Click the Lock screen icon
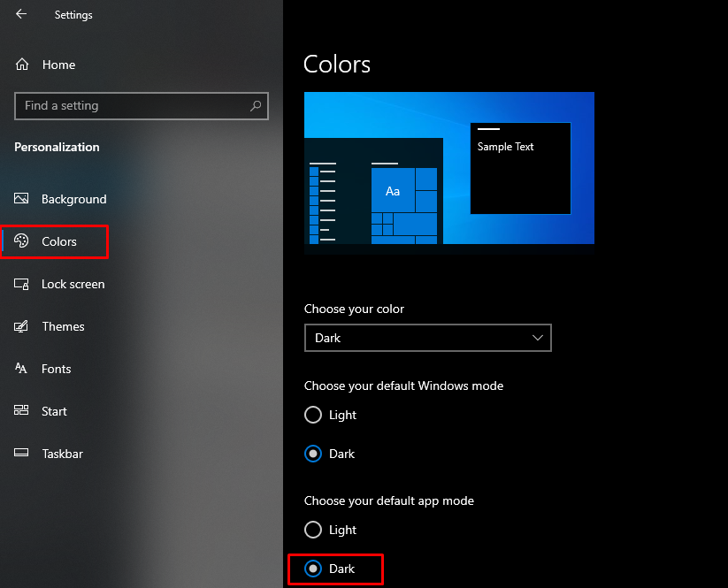Viewport: 728px width, 588px height. point(23,284)
